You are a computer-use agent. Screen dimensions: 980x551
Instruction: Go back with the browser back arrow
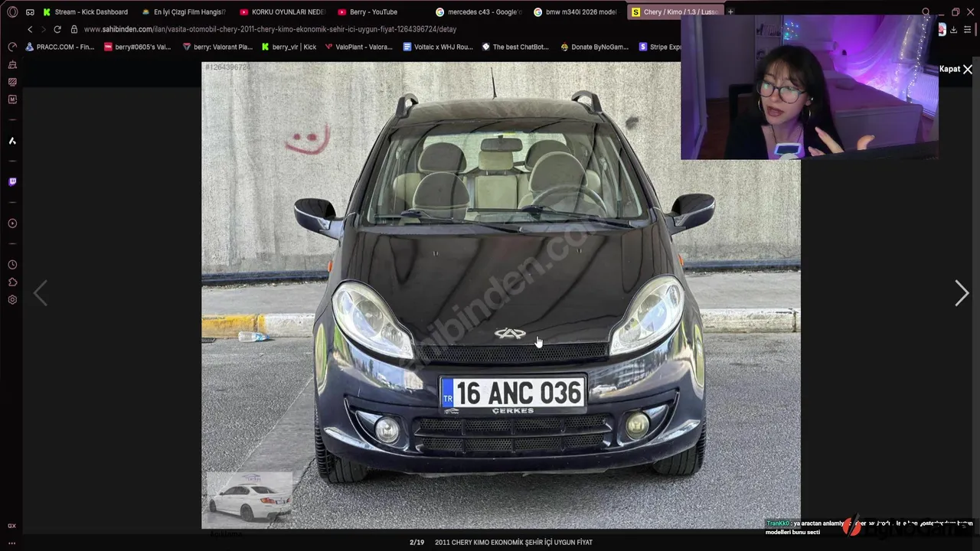(30, 29)
